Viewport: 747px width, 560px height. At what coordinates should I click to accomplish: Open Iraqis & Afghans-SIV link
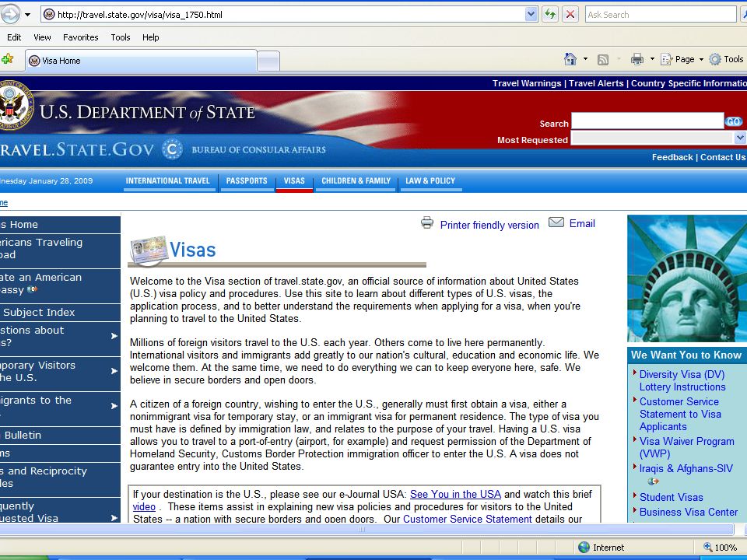686,468
